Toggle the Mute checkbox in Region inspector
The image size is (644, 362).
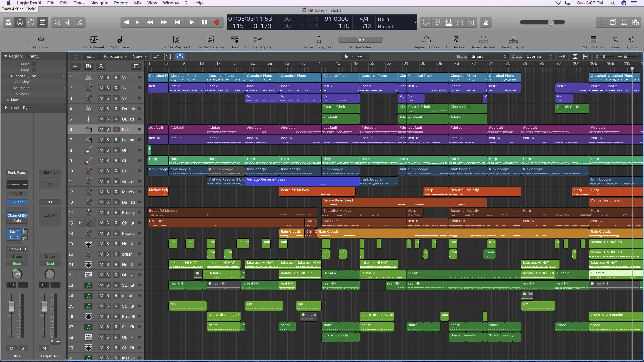point(34,64)
